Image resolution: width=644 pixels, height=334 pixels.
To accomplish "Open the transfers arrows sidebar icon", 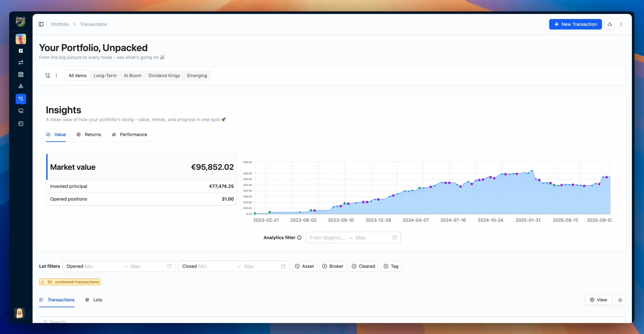I will [21, 62].
